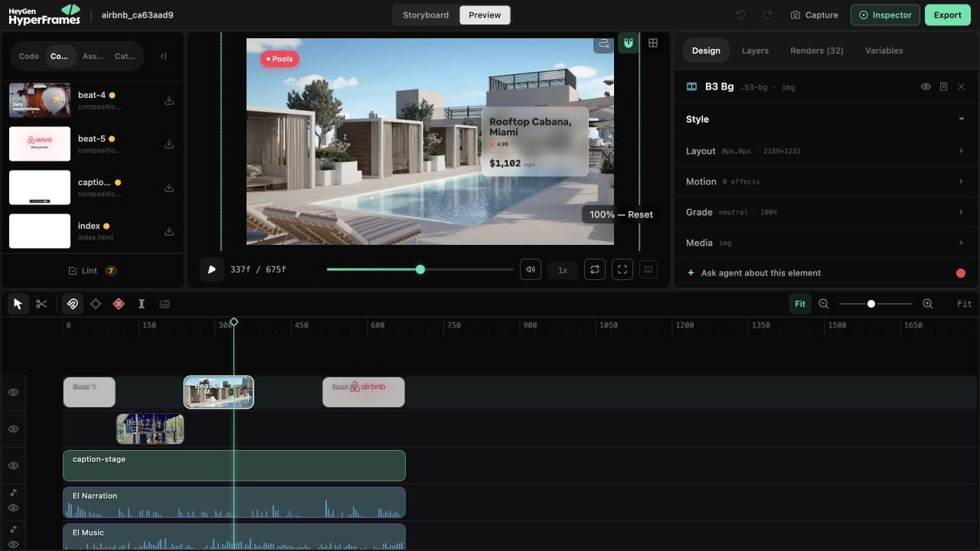Redo the last action
Viewport: 980px width, 551px height.
[x=766, y=15]
